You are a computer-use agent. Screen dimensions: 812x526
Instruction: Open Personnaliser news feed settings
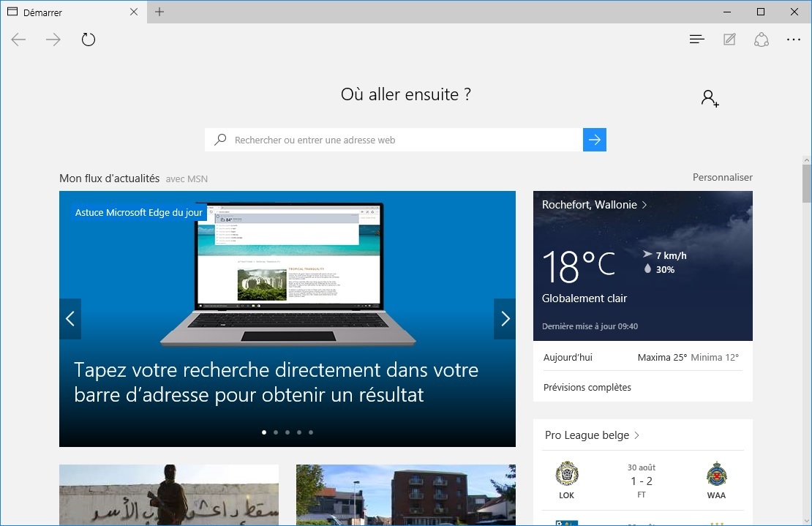(723, 177)
